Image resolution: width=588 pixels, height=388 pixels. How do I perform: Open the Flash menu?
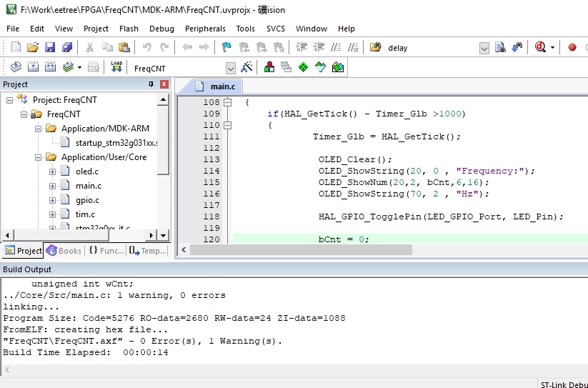click(x=129, y=29)
